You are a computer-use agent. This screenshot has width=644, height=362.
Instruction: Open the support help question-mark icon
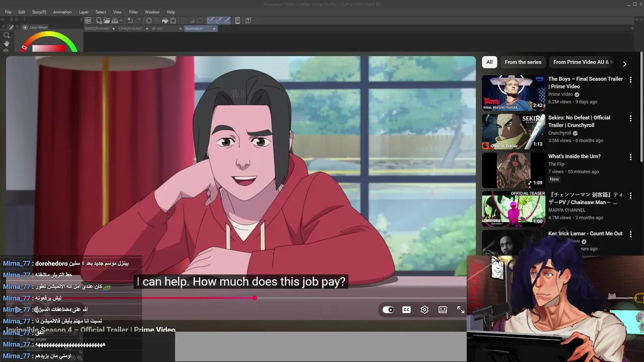pyautogui.click(x=248, y=21)
